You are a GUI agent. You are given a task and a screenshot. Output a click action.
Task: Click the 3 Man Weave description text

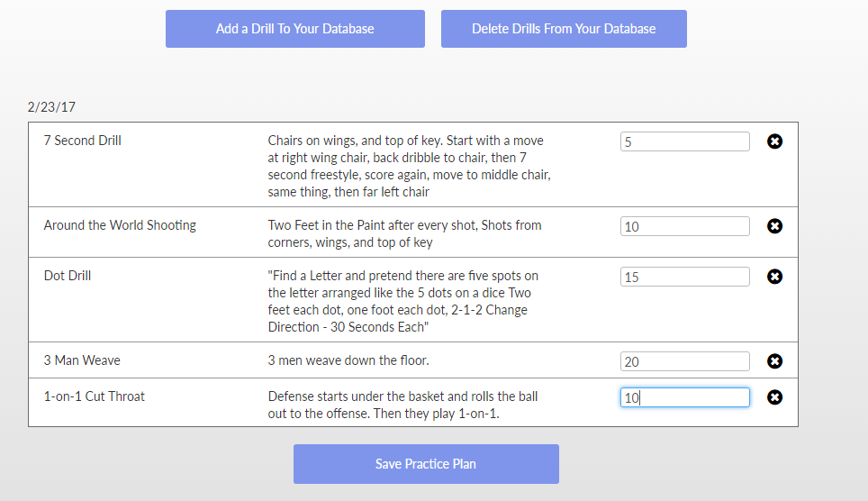(348, 360)
